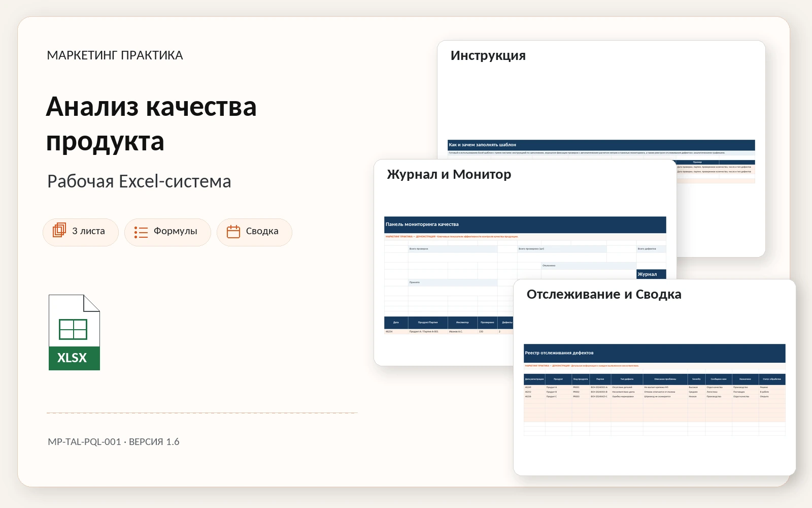
Task: Click the blue "Журнал" cell
Action: 651,274
